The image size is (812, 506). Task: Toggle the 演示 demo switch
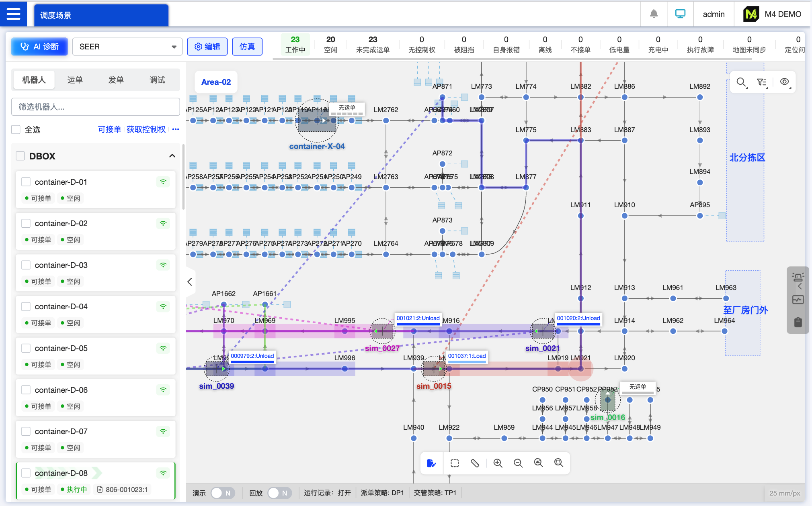click(x=222, y=493)
